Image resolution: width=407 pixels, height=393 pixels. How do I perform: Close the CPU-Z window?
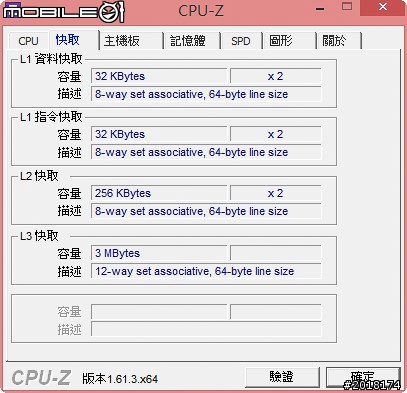tap(383, 7)
